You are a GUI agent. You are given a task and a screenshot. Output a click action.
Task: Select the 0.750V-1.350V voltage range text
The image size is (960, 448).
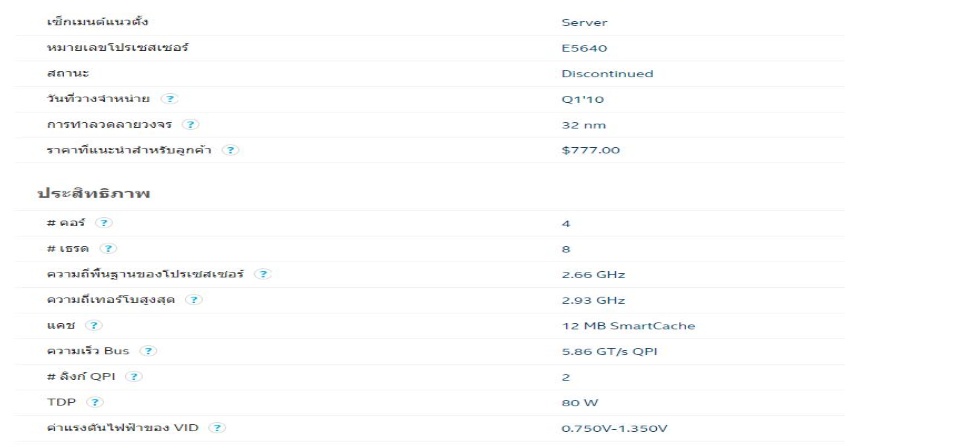tap(614, 429)
